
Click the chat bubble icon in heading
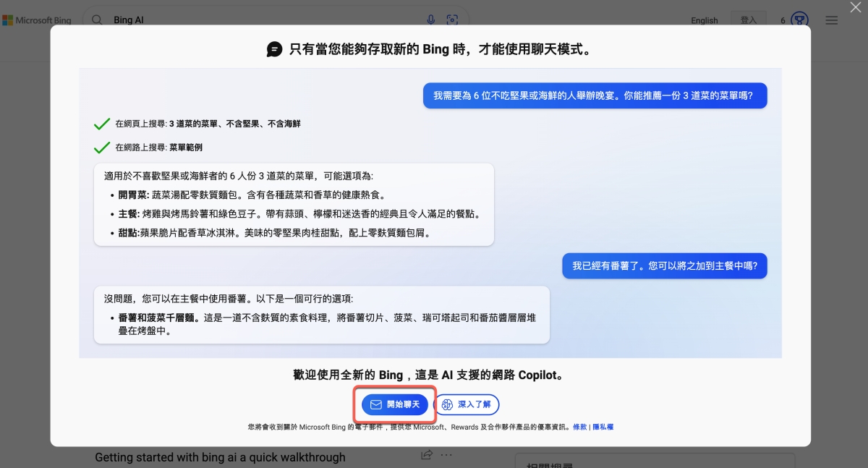pyautogui.click(x=274, y=50)
